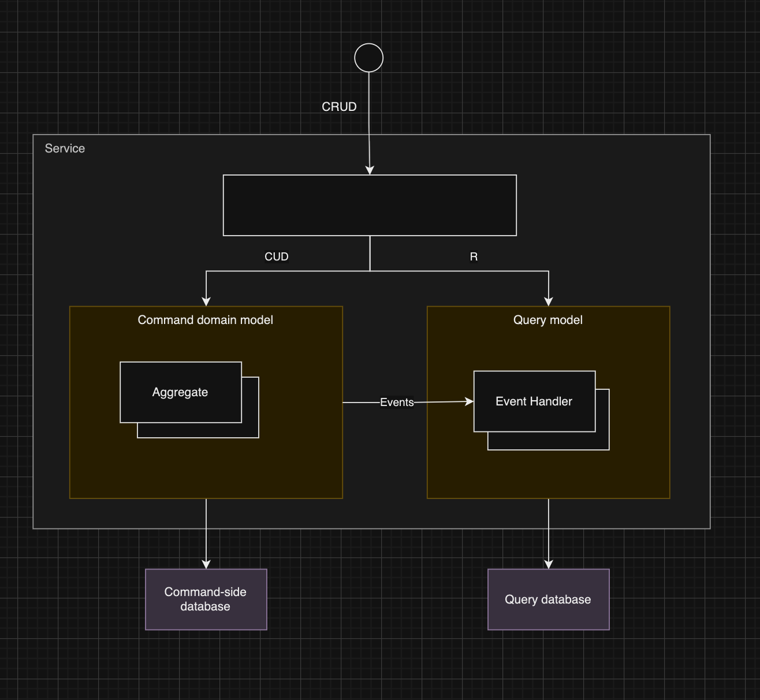Click arrowhead entering the Event Handler box
Image resolution: width=760 pixels, height=700 pixels.
(x=469, y=401)
